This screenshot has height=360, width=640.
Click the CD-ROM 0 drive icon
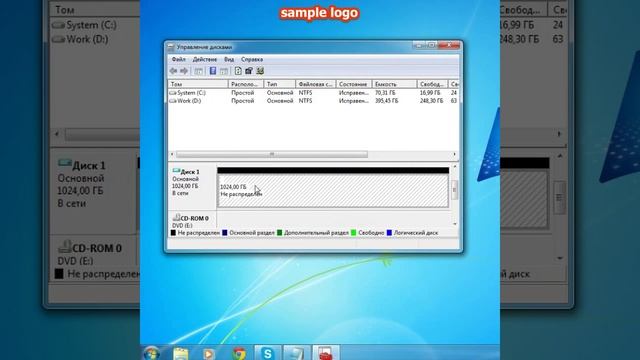tap(176, 217)
